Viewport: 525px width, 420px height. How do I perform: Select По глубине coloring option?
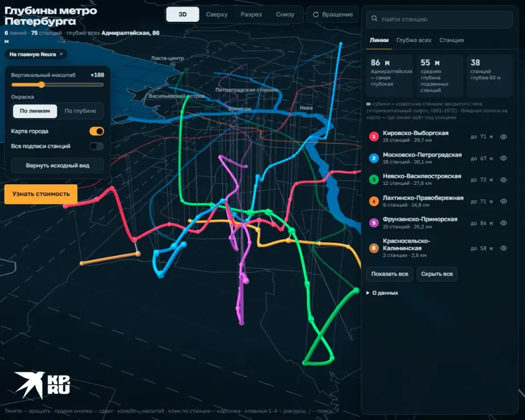tap(80, 111)
